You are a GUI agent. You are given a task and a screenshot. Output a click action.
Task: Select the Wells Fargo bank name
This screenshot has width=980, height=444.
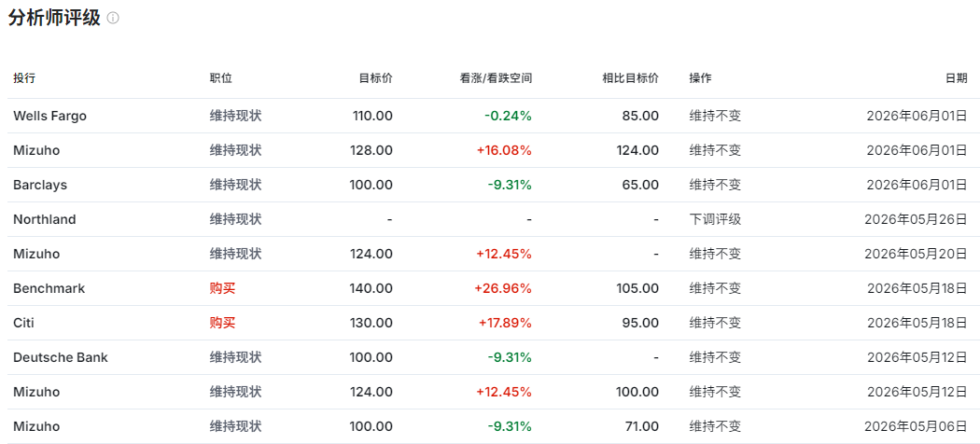50,116
